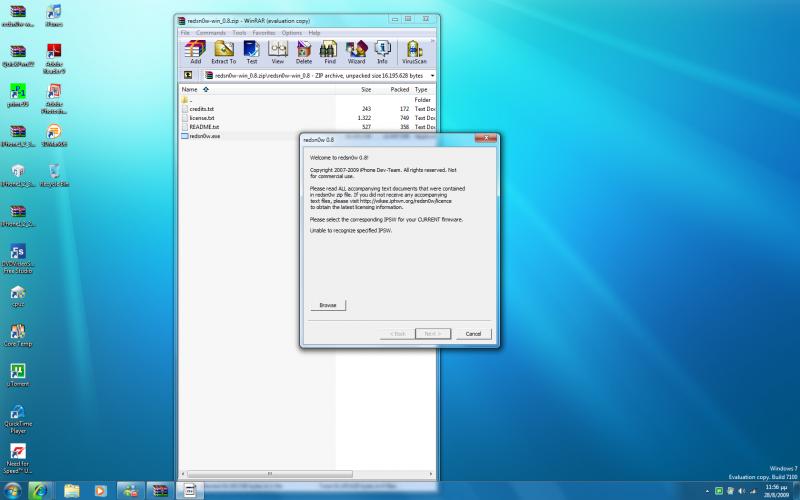This screenshot has height=500, width=800.
Task: Open the iTunes desktop shortcut
Action: (x=54, y=15)
